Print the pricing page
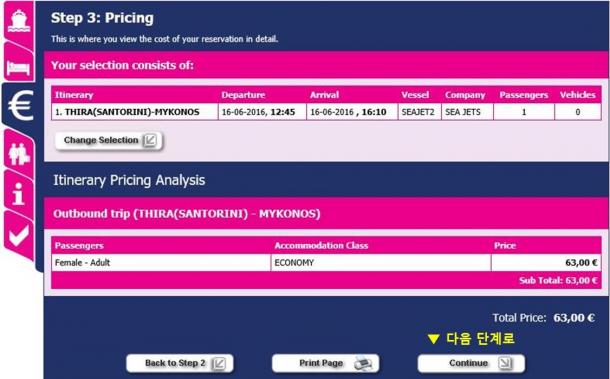This screenshot has width=610, height=379. [x=325, y=363]
